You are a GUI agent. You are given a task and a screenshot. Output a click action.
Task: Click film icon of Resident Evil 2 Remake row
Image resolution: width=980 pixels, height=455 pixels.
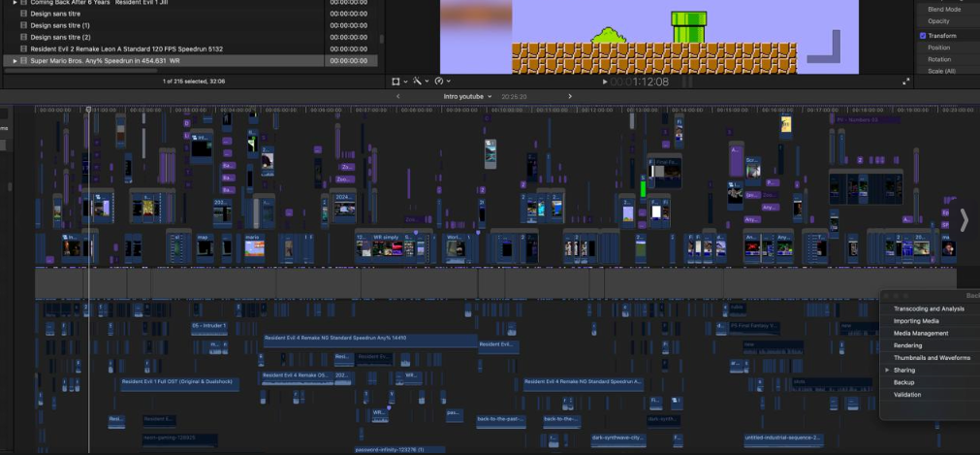point(24,49)
